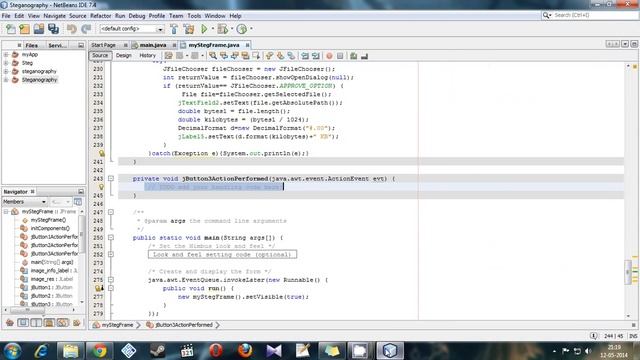Open the Navigate menu
The height and width of the screenshot is (360, 640).
tap(54, 16)
